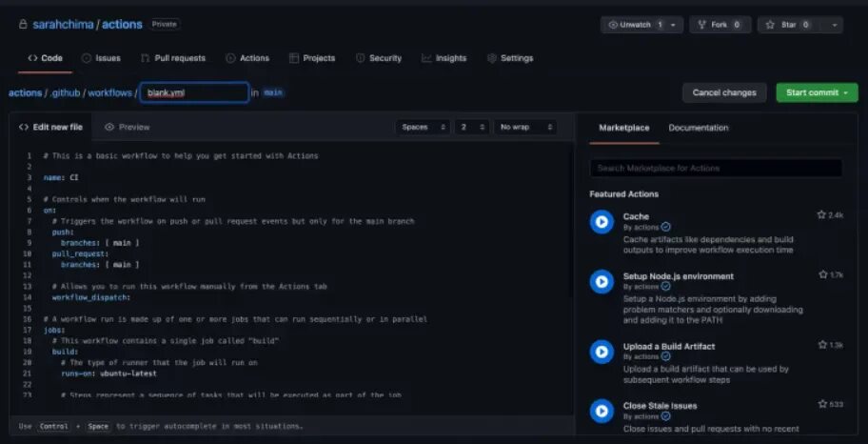This screenshot has height=444, width=868.
Task: Click the main branch label
Action: (273, 92)
